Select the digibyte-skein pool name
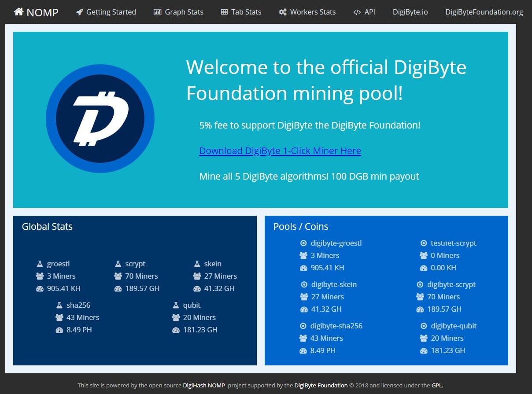Image resolution: width=532 pixels, height=394 pixels. [334, 284]
